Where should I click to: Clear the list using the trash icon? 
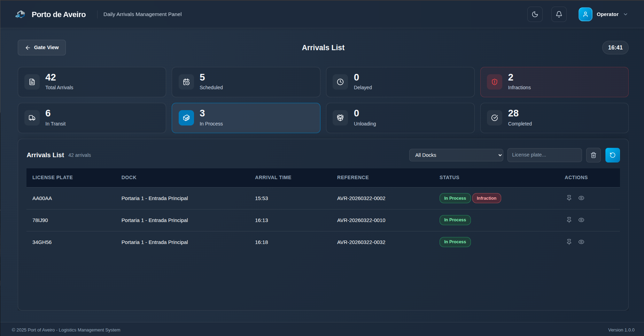[x=593, y=155]
